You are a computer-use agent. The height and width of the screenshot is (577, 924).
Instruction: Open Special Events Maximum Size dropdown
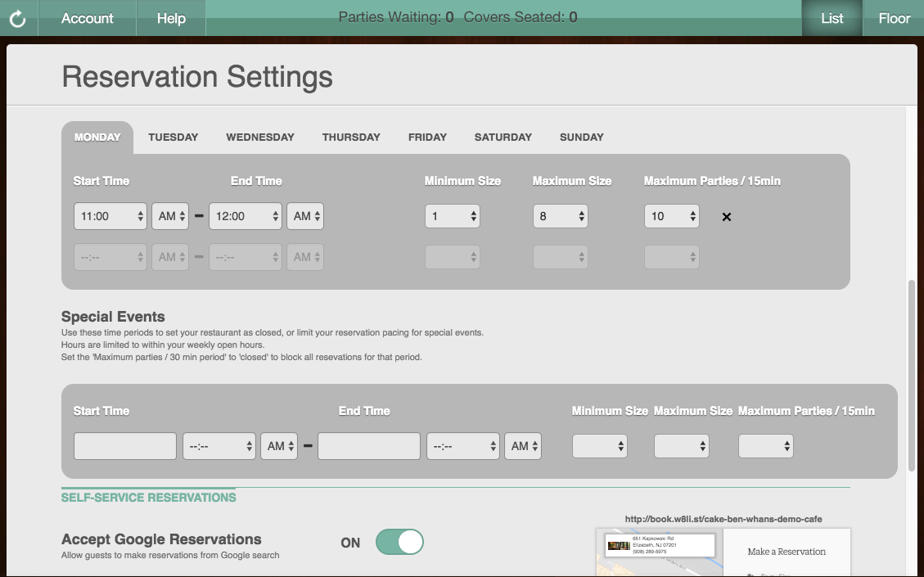click(x=682, y=446)
